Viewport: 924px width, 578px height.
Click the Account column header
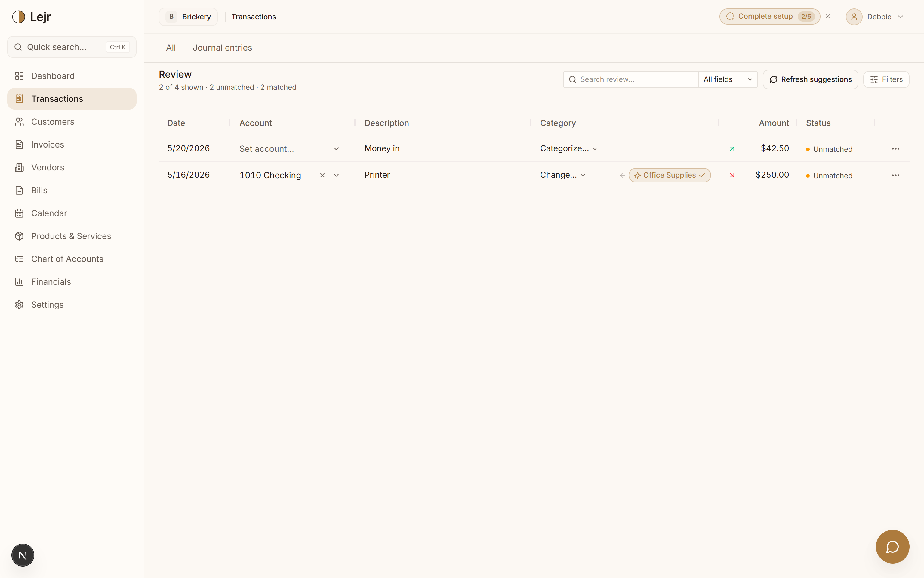[x=255, y=123]
